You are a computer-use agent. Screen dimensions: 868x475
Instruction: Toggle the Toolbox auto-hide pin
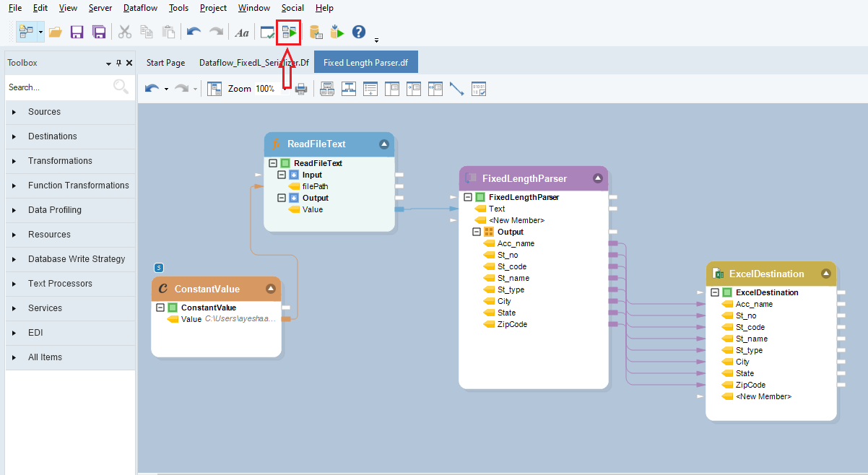click(118, 64)
